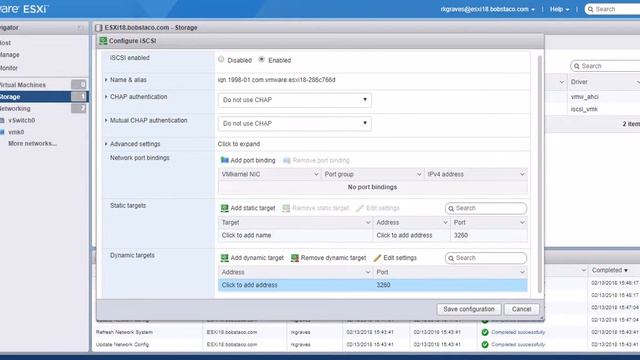The width and height of the screenshot is (640, 360).
Task: Click the static targets Search field
Action: (x=486, y=208)
